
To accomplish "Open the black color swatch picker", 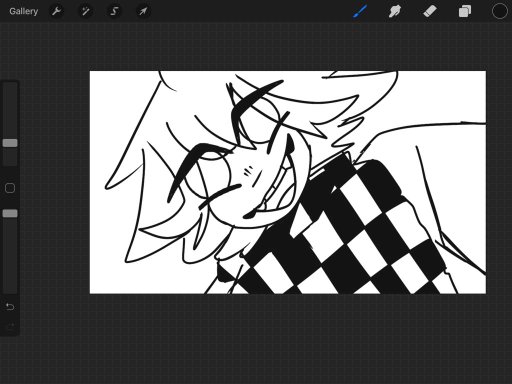I will point(499,11).
